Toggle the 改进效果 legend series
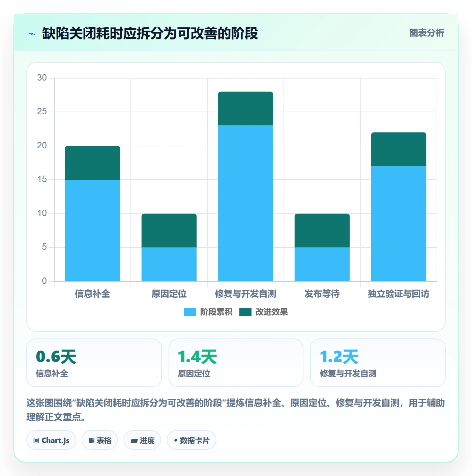 coord(264,312)
